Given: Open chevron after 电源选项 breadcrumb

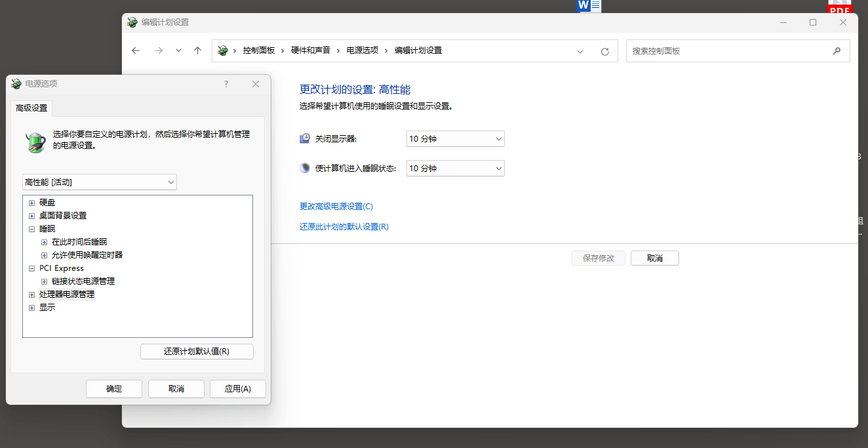Looking at the screenshot, I should pyautogui.click(x=386, y=51).
